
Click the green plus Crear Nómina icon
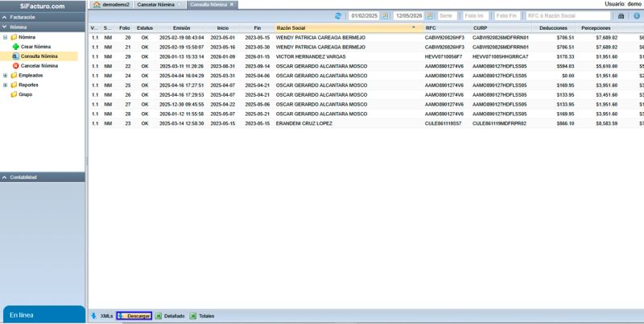pyautogui.click(x=15, y=47)
